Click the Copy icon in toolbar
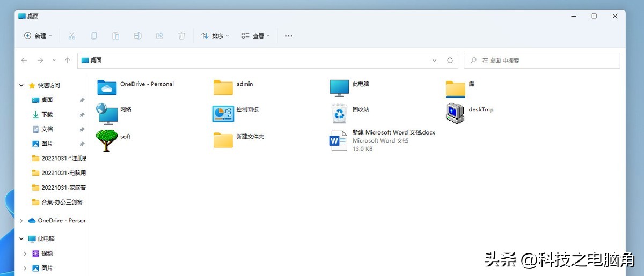644x276 pixels. [93, 36]
